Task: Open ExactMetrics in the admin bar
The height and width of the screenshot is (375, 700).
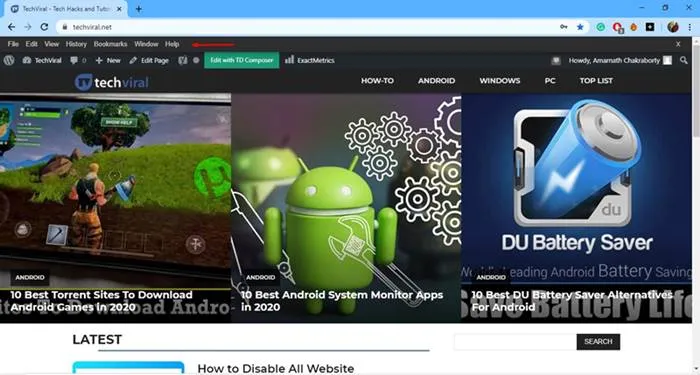Action: (309, 60)
